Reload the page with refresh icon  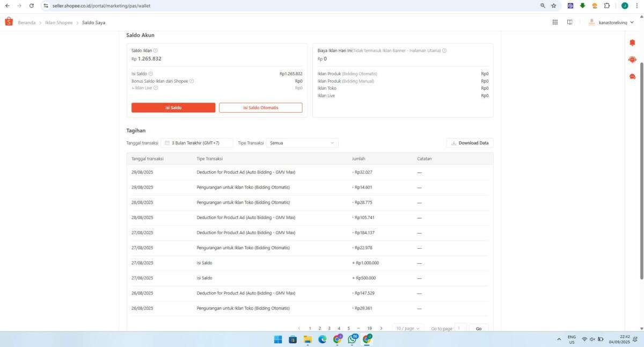[x=31, y=5]
